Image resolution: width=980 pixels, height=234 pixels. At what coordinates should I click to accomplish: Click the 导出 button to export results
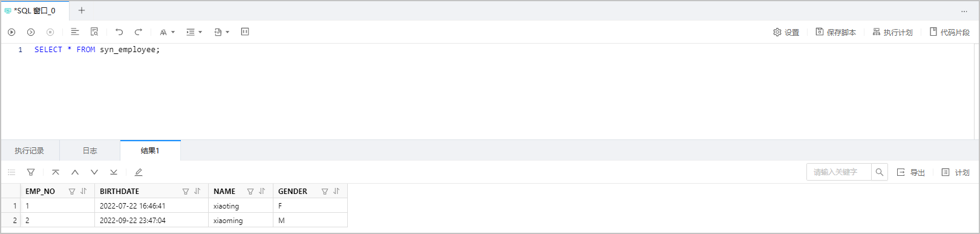point(910,172)
